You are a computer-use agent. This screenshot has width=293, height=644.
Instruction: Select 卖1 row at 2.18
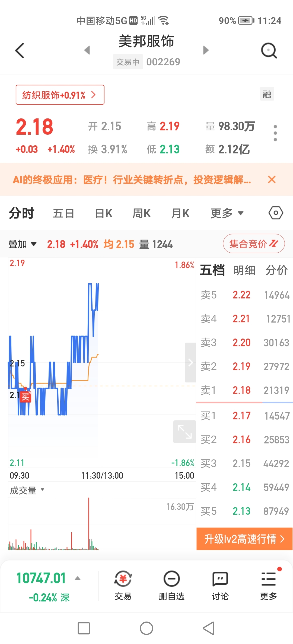coord(244,390)
